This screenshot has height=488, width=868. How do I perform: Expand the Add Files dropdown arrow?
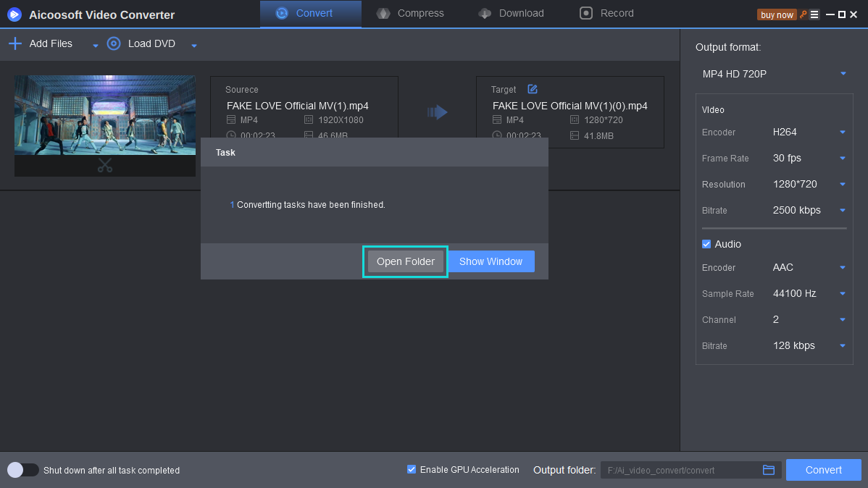(95, 46)
